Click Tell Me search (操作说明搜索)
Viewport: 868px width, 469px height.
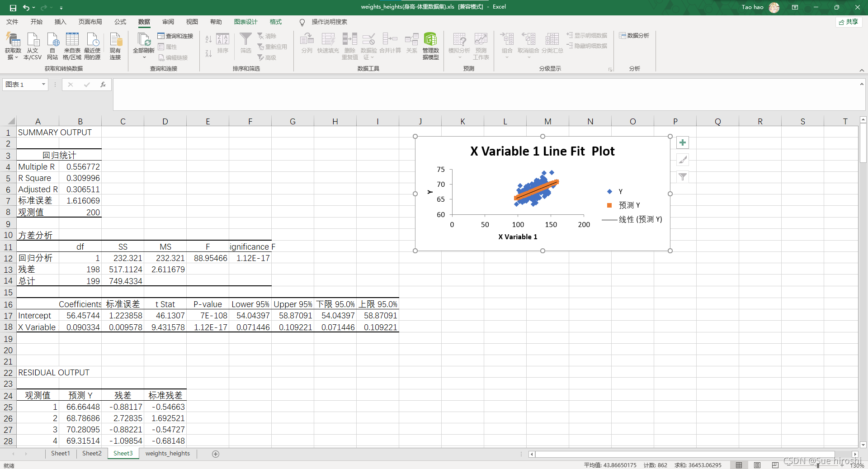pos(324,22)
